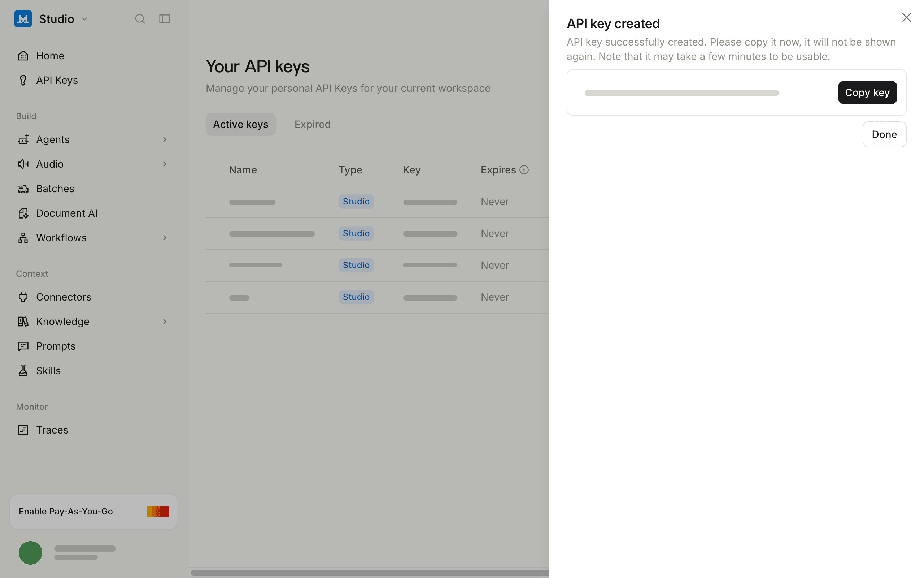Open Skills in sidebar
924x578 pixels.
coord(93,371)
